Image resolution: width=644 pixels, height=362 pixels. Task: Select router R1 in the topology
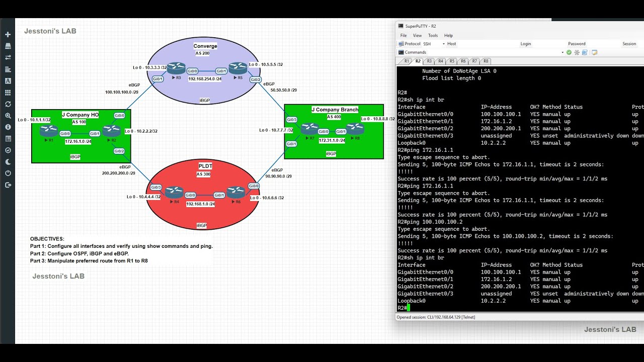[49, 130]
